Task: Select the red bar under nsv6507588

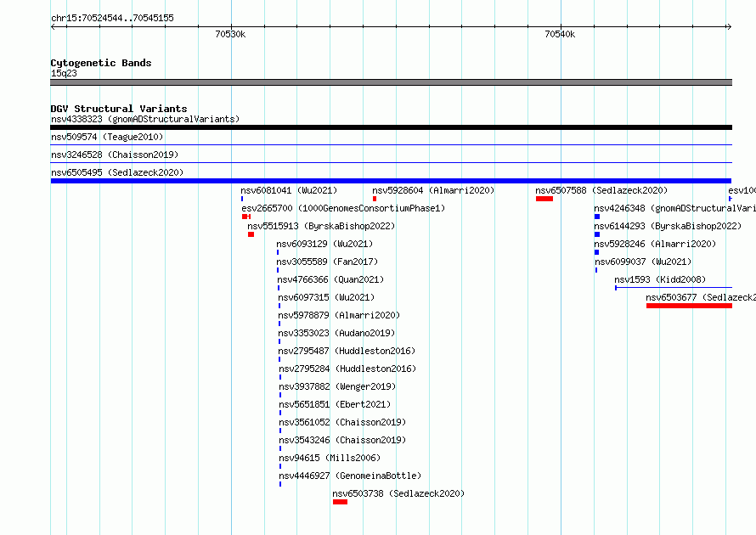Action: click(544, 199)
